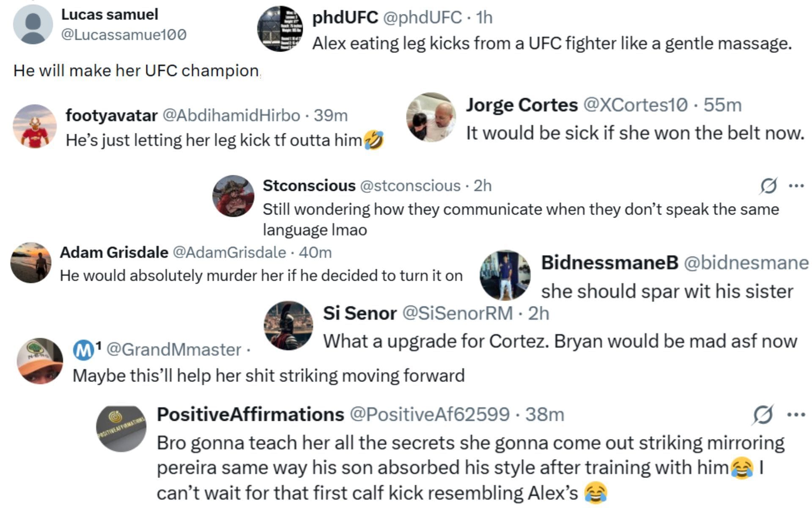Open the three-dot menu on PositiveAffirmations tweet
This screenshot has height=508, width=812.
point(796,415)
